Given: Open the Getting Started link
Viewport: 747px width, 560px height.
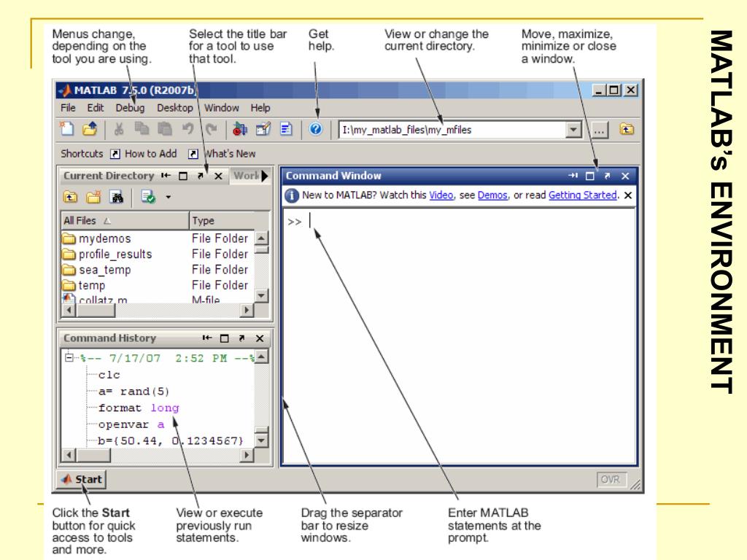Looking at the screenshot, I should click(583, 195).
